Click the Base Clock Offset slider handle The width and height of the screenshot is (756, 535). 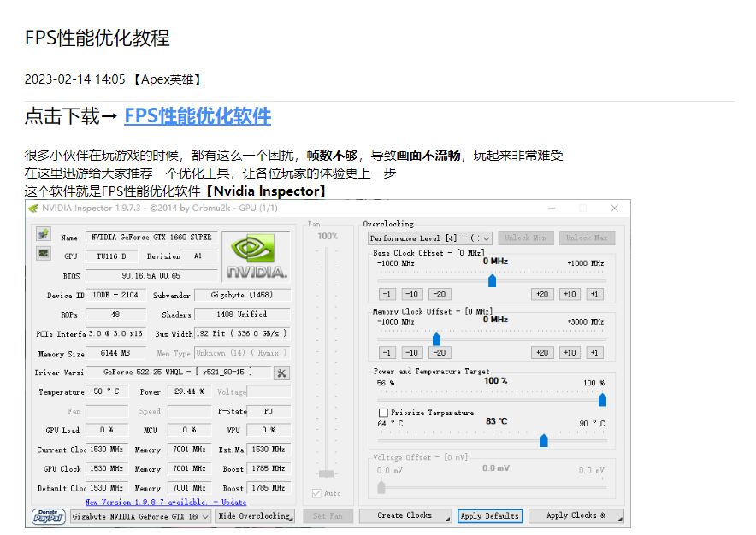pos(492,280)
